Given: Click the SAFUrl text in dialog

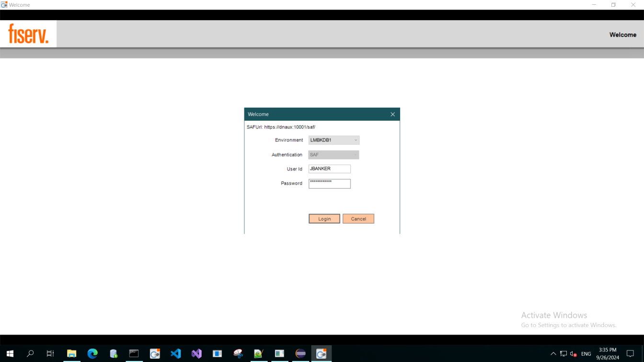Looking at the screenshot, I should click(281, 127).
